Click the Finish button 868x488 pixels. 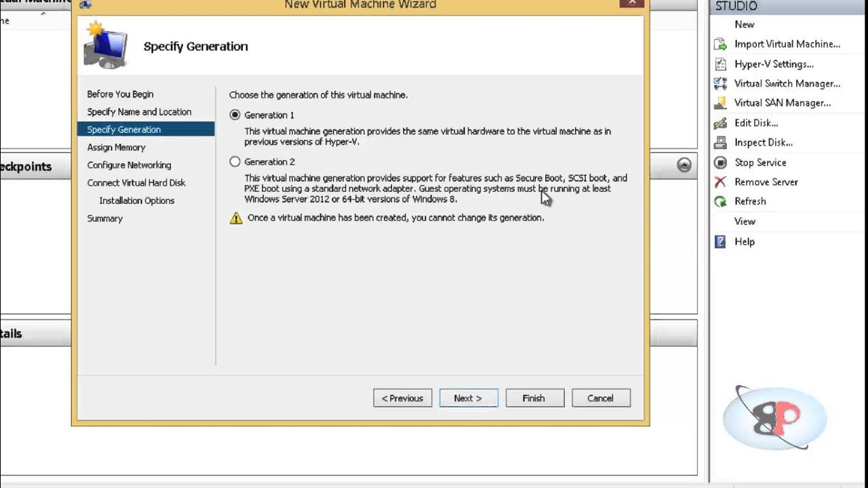(534, 399)
